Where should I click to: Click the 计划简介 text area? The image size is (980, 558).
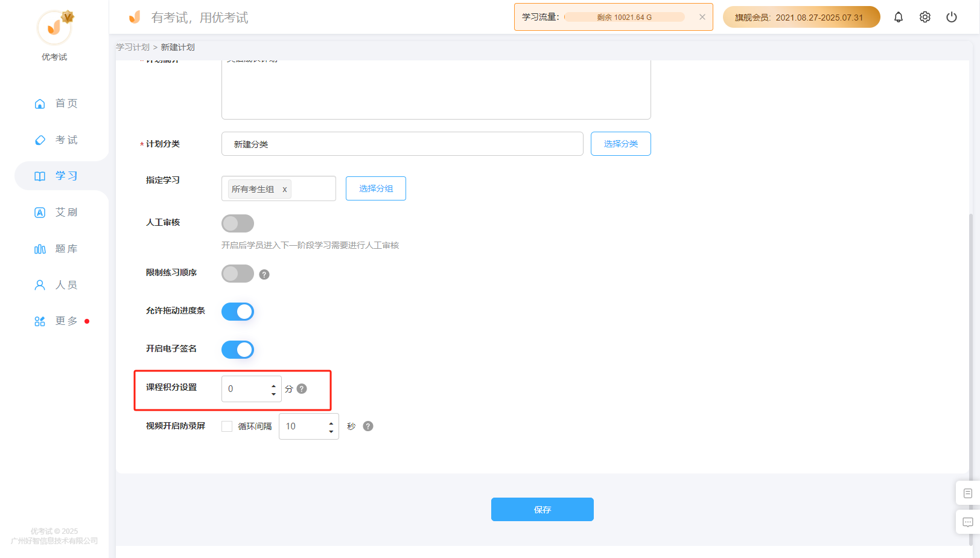click(x=436, y=89)
